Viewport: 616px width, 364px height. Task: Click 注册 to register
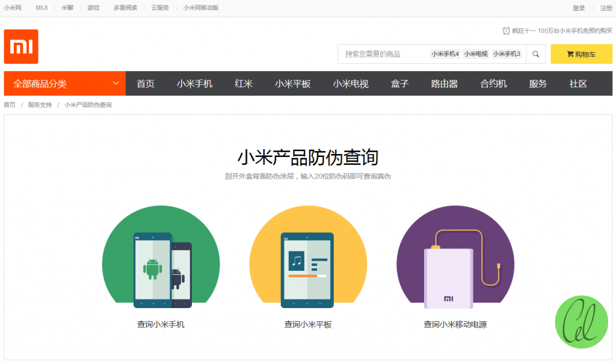click(x=606, y=8)
